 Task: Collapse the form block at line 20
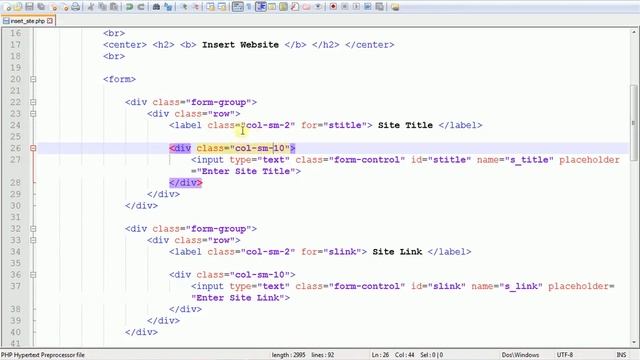33,79
